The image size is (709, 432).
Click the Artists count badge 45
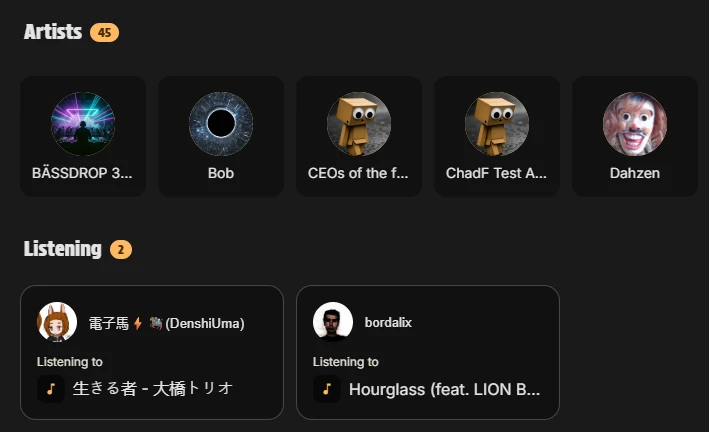[104, 33]
